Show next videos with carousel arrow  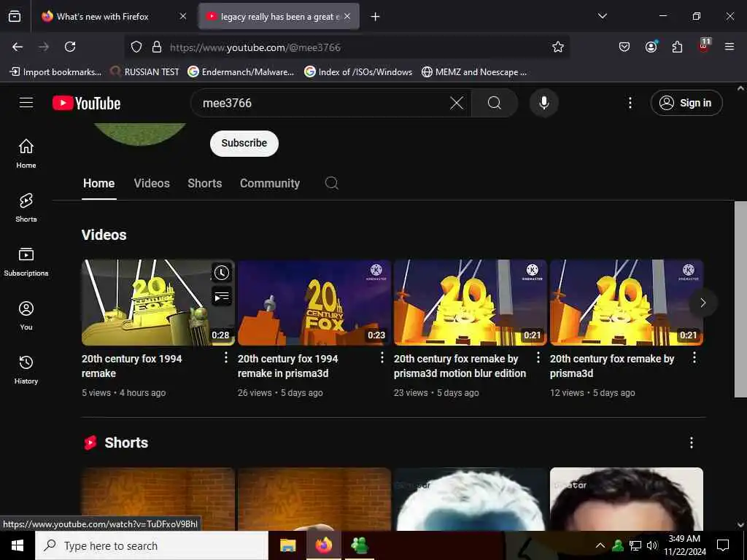pos(703,303)
